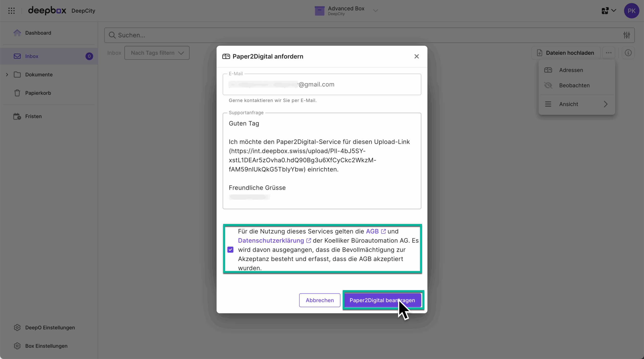Open the PK user avatar menu
Screen dimensions: 644x359
click(631, 11)
